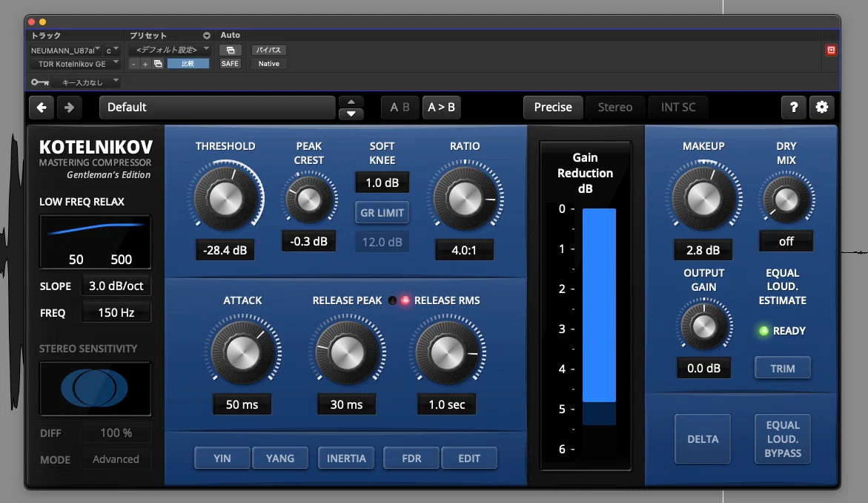The image size is (868, 503).
Task: Toggle the INERTIA button
Action: (346, 458)
